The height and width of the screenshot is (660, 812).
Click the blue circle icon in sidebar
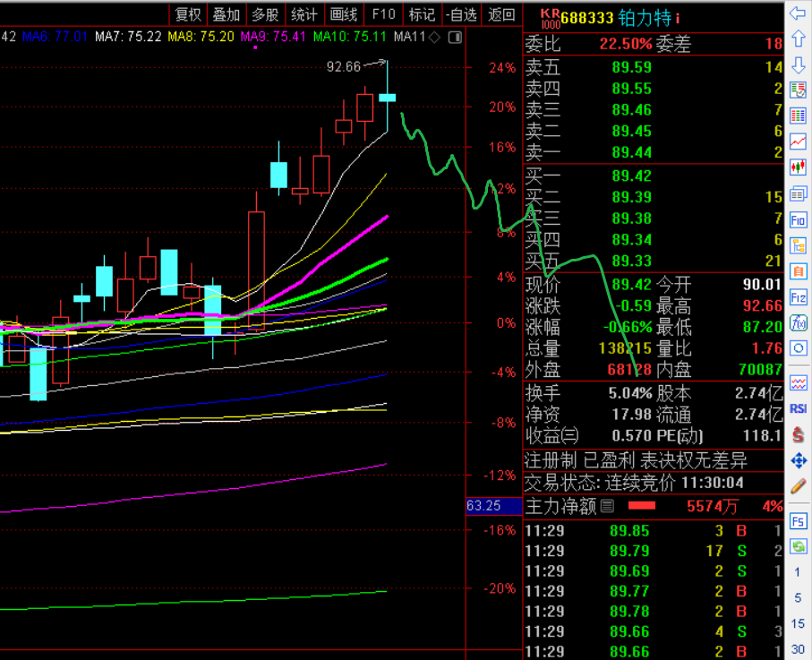(x=798, y=348)
